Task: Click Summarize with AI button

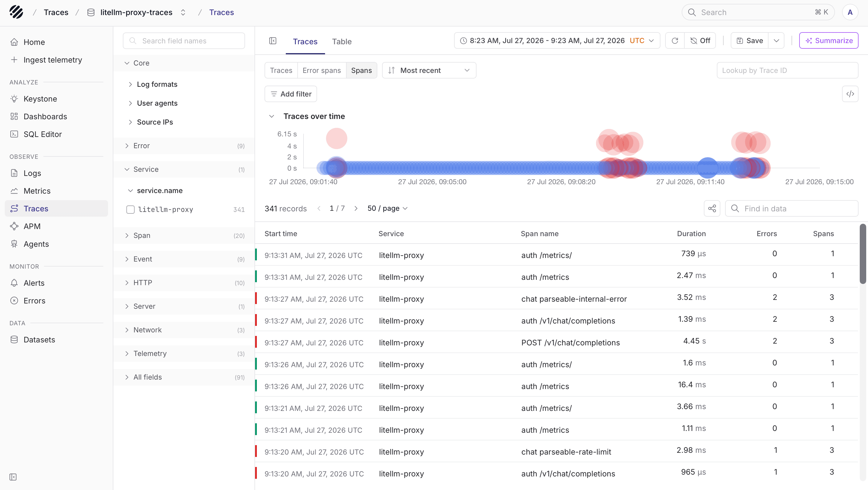Action: pos(828,40)
